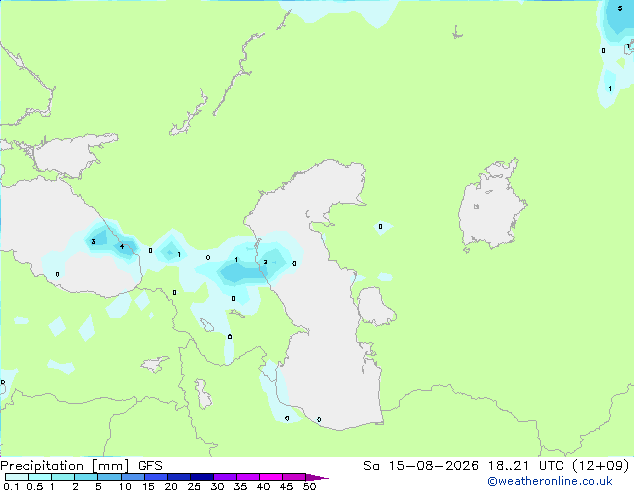Screen dimensions: 634x490
Task: Click the legend label '25'
Action: point(194,486)
